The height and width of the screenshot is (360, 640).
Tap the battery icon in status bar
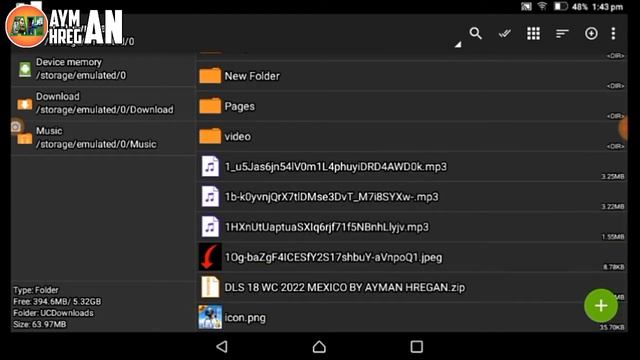point(560,7)
